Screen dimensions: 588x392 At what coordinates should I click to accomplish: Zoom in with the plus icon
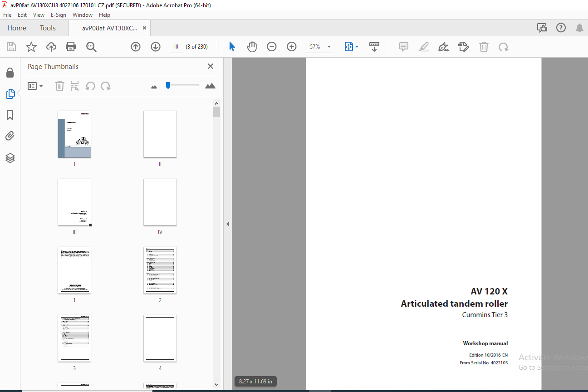click(x=292, y=47)
